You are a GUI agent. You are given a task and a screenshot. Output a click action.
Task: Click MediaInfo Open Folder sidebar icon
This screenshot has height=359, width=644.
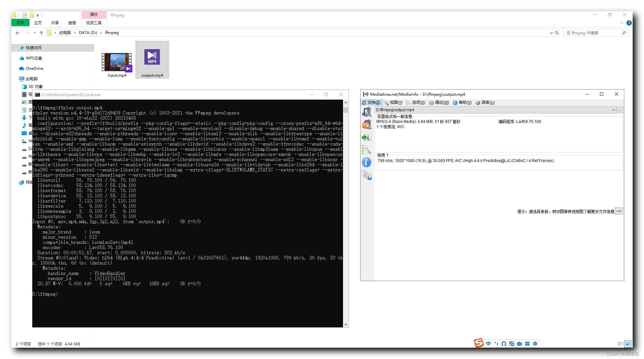pos(367,124)
